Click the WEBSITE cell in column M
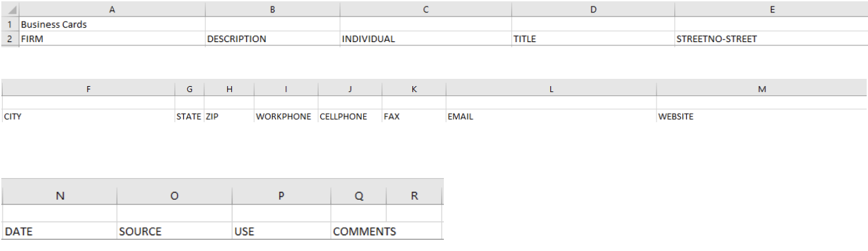The width and height of the screenshot is (868, 251). point(762,116)
